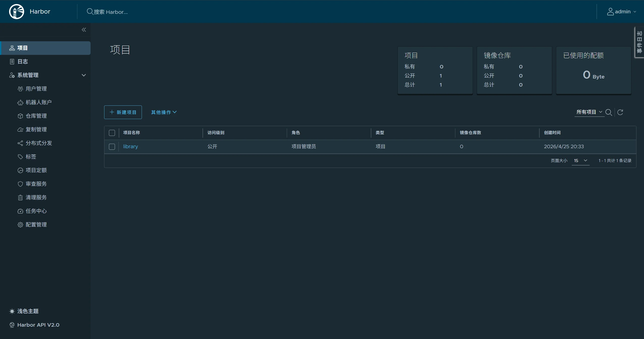Sort by 访问级别 column header
Viewport: 644px width, 339px height.
[216, 133]
